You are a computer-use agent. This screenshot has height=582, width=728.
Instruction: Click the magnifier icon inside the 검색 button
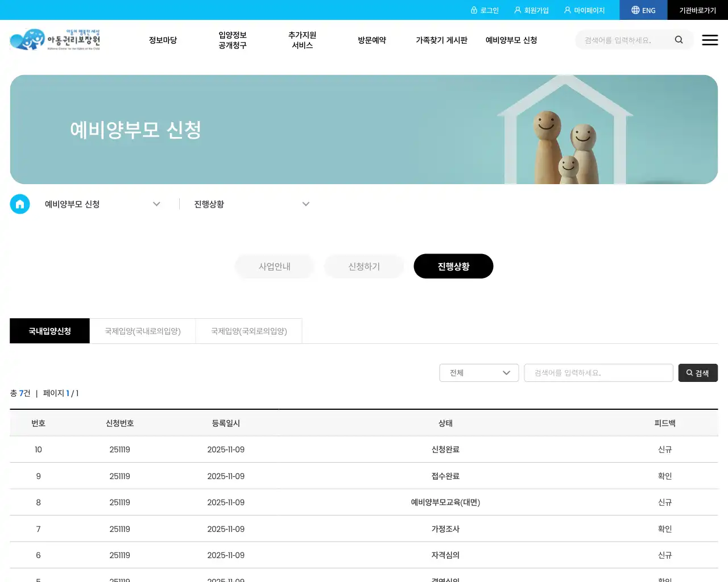tap(689, 372)
